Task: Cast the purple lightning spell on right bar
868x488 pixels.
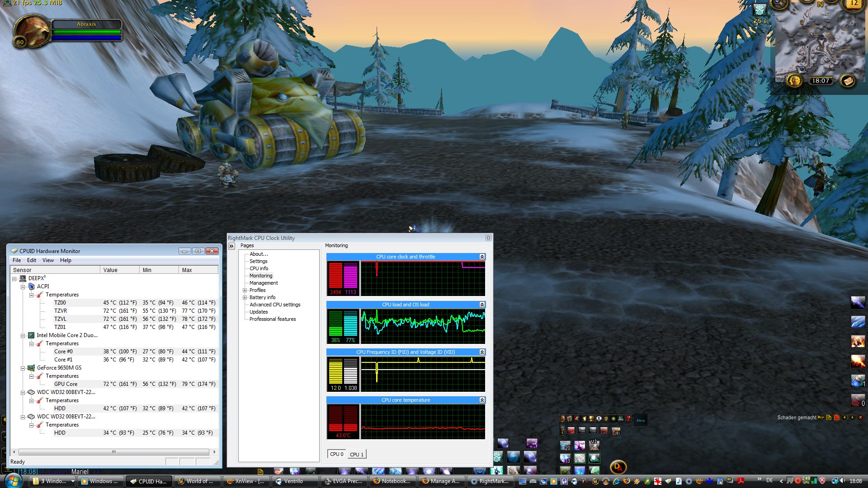Action: click(x=858, y=302)
